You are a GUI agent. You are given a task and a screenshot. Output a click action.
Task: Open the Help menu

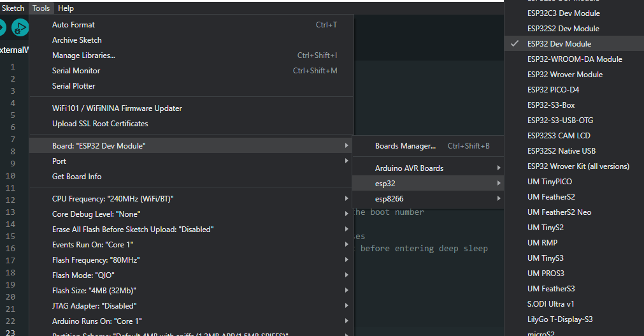66,8
